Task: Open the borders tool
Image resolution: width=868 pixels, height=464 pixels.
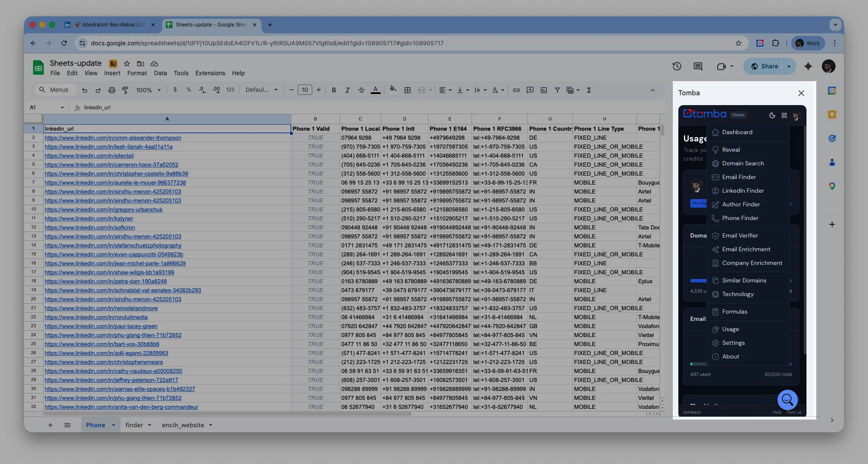Action: click(x=408, y=90)
